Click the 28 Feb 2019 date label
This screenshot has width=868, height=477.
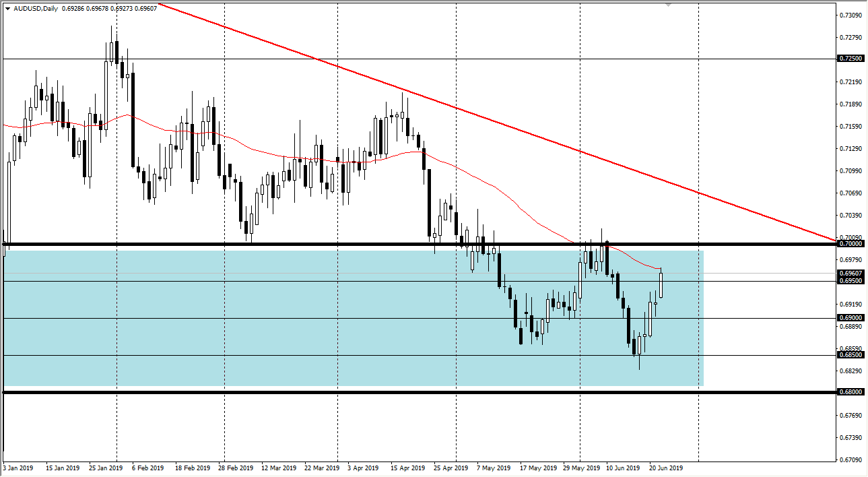tap(235, 468)
